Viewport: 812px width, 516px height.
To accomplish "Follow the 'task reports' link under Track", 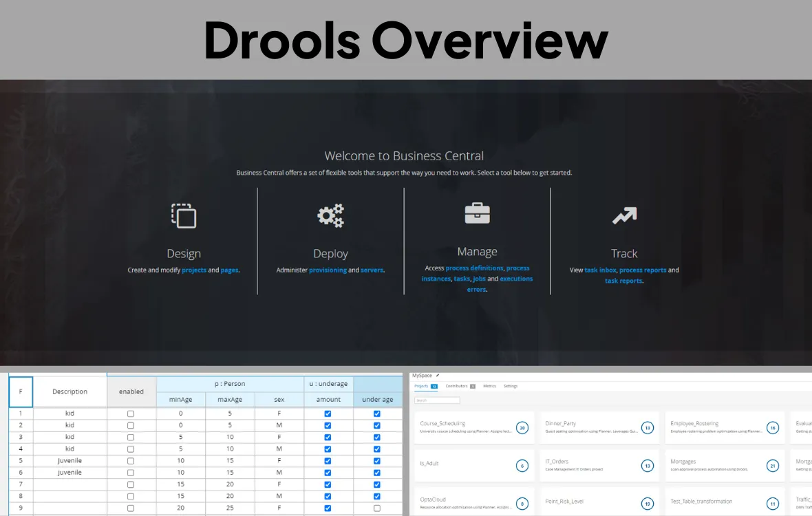I will 623,281.
